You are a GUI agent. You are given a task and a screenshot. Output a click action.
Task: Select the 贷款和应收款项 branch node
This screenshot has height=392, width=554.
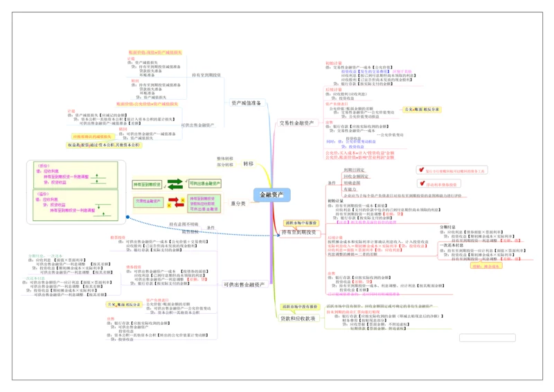(298, 319)
